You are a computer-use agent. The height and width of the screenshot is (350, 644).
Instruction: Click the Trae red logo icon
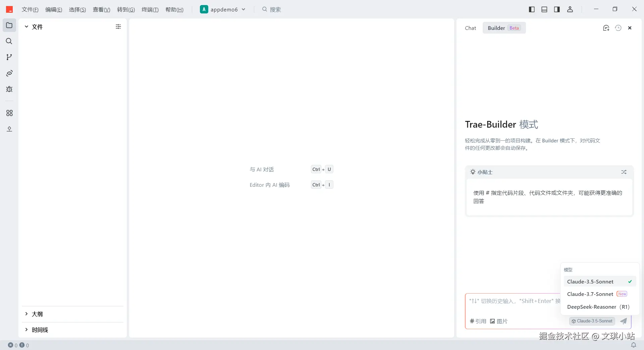pos(9,9)
